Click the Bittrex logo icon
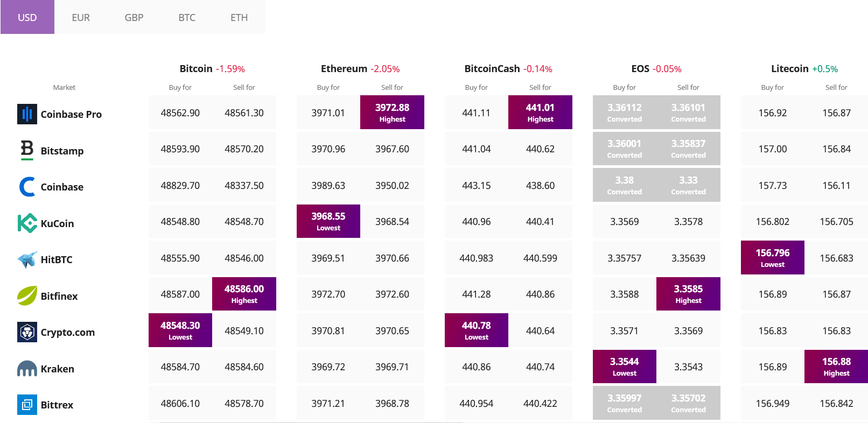The height and width of the screenshot is (423, 868). 27,405
